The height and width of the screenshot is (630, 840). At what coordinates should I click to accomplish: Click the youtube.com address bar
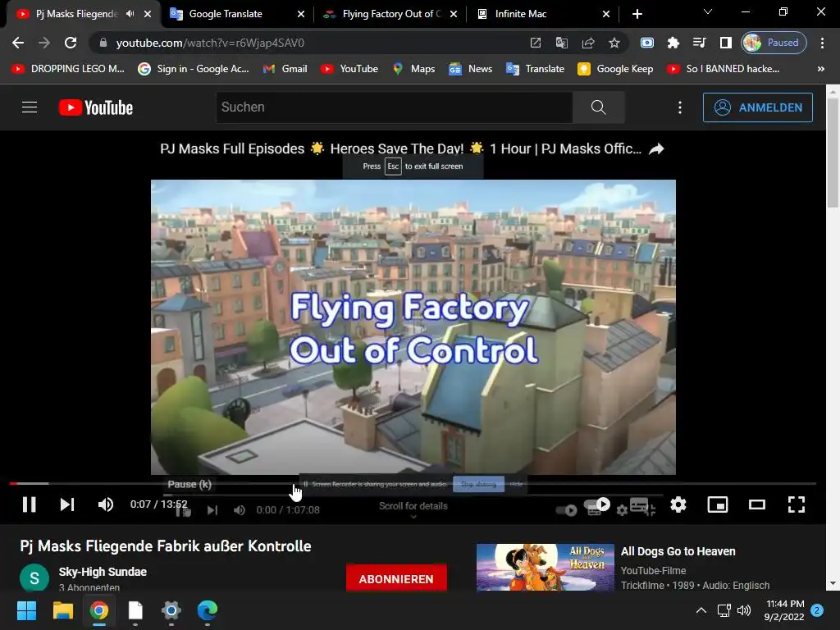pyautogui.click(x=311, y=43)
